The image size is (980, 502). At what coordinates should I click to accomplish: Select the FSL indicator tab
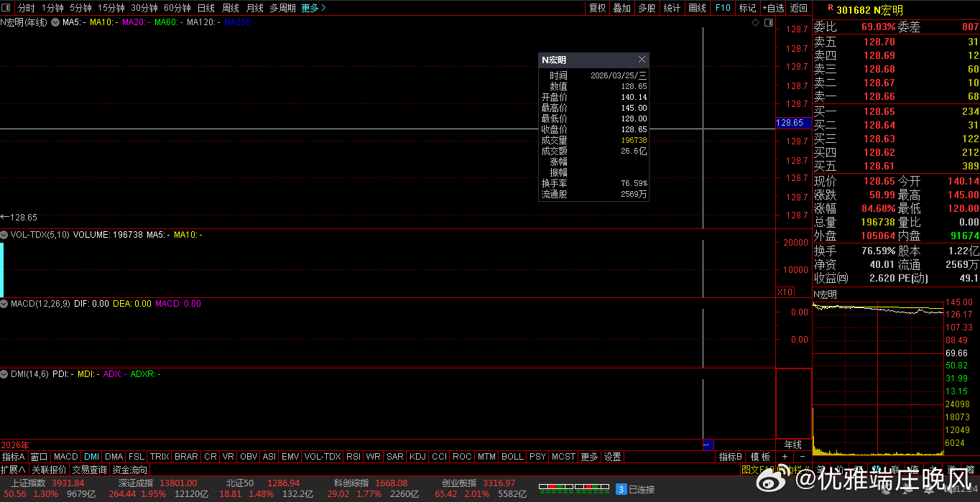pyautogui.click(x=136, y=457)
